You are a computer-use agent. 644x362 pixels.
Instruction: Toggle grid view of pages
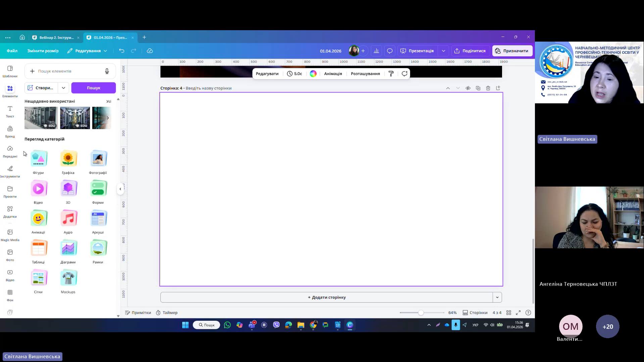pyautogui.click(x=508, y=312)
